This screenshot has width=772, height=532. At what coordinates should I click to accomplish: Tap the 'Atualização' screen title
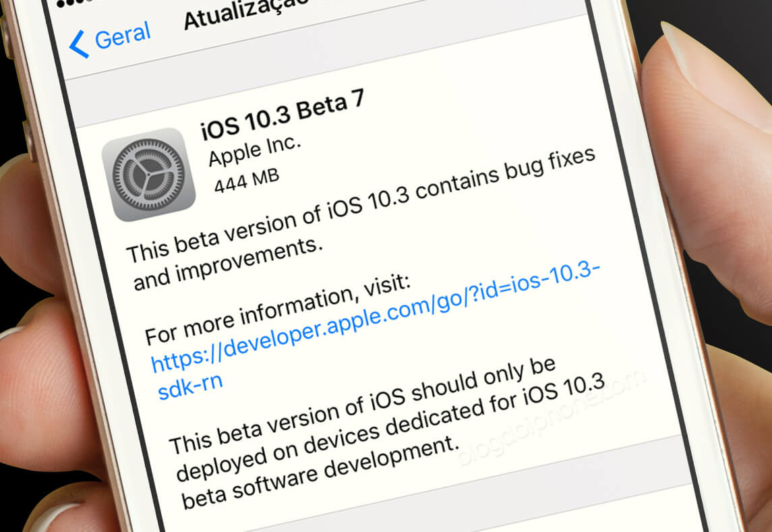246,13
